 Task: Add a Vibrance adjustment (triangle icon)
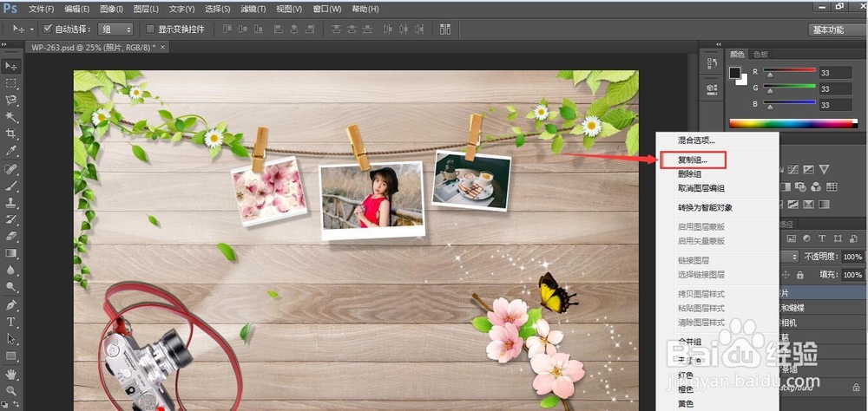pyautogui.click(x=824, y=169)
